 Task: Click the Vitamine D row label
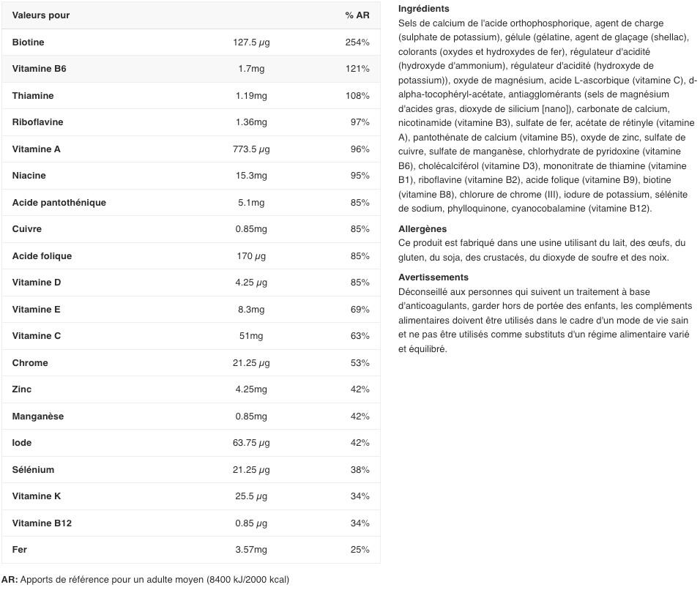pos(37,283)
